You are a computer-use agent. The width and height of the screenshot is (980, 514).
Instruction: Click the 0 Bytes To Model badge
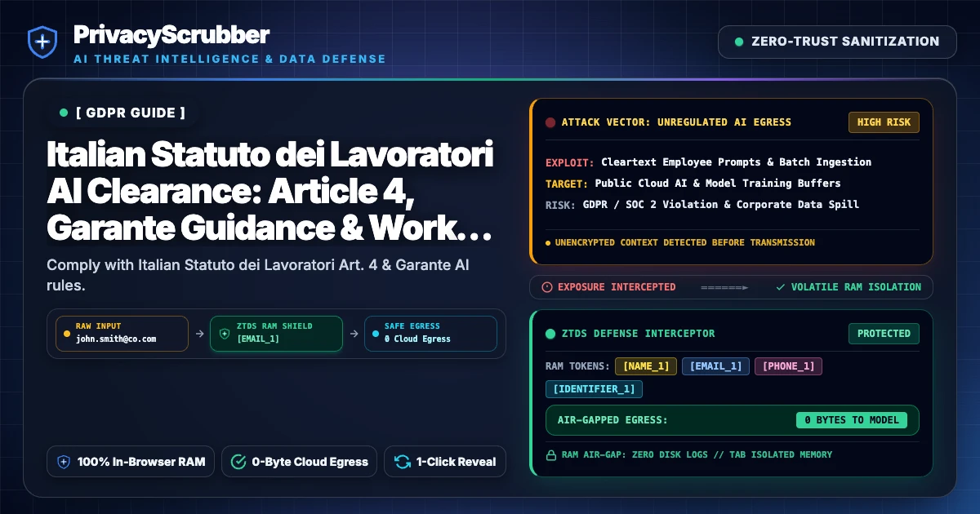click(852, 420)
